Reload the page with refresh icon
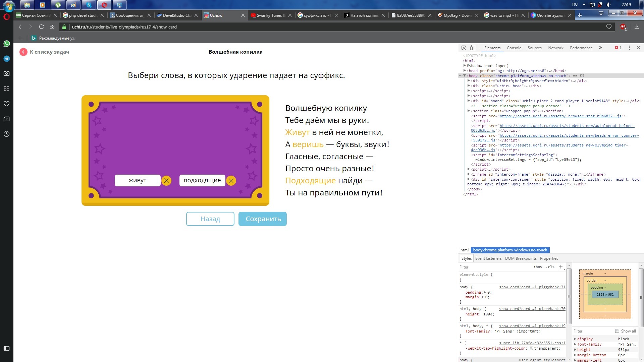 tap(41, 27)
